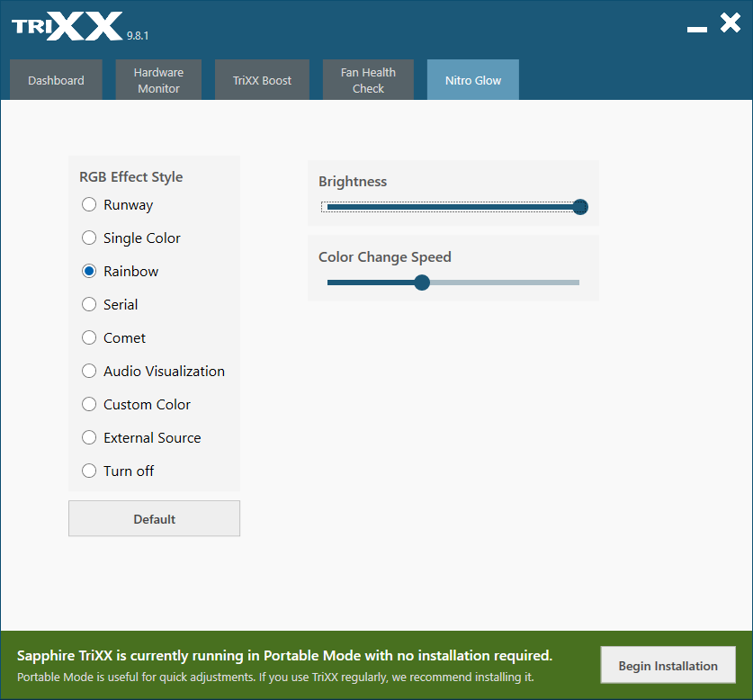This screenshot has width=753, height=700.
Task: Open the TriXX Boost tab
Action: pos(262,80)
